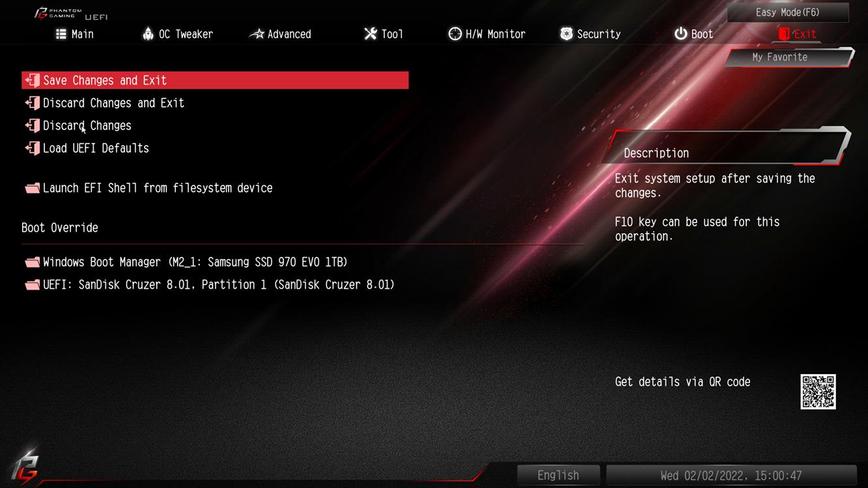This screenshot has height=488, width=868.
Task: Switch to Easy Mode (F6)
Action: 788,12
